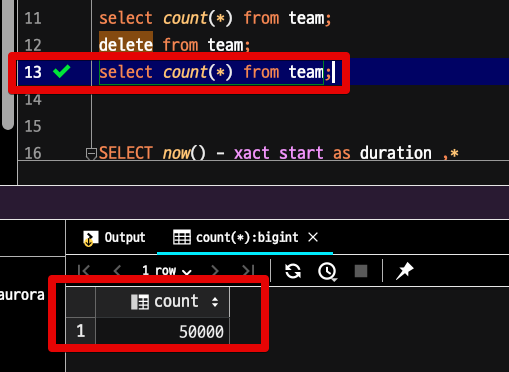Screen dimensions: 509x372
Task: Click the stop execution square button
Action: point(361,271)
